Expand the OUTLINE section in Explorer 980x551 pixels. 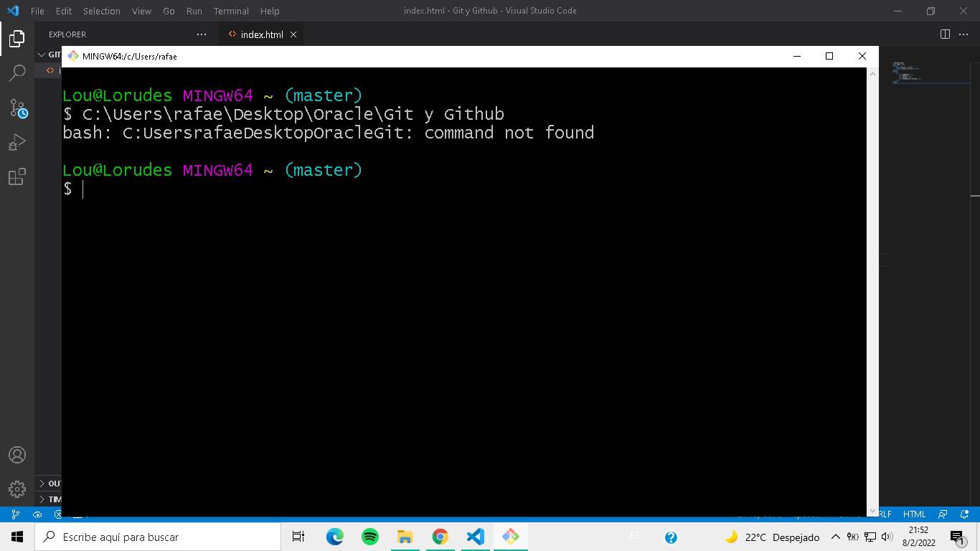[x=49, y=484]
